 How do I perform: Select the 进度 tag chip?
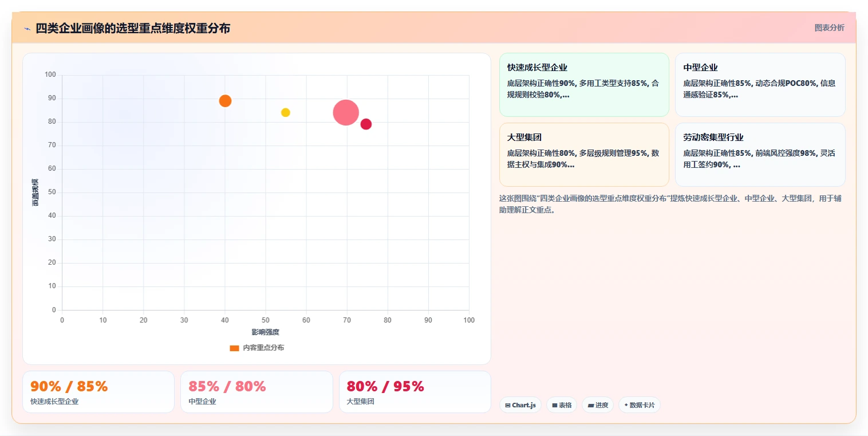tap(598, 405)
